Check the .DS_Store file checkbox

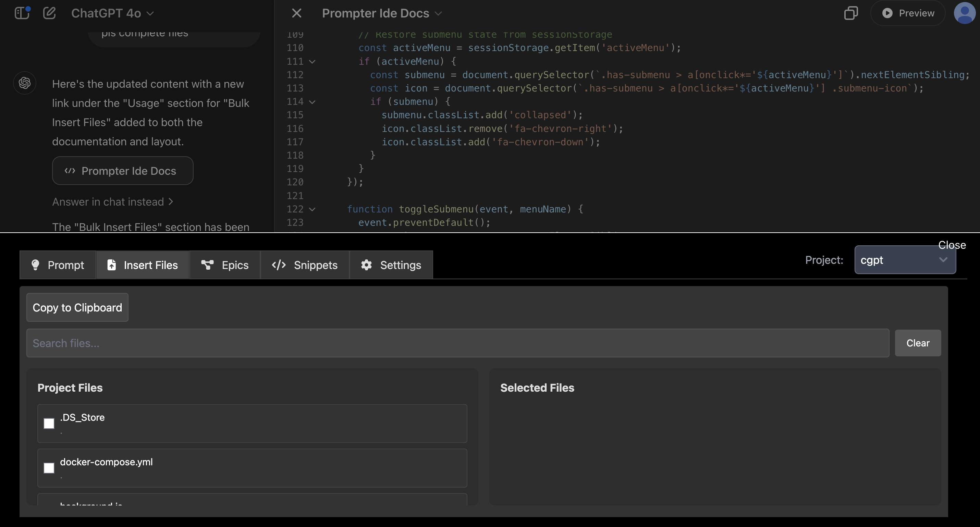[49, 423]
